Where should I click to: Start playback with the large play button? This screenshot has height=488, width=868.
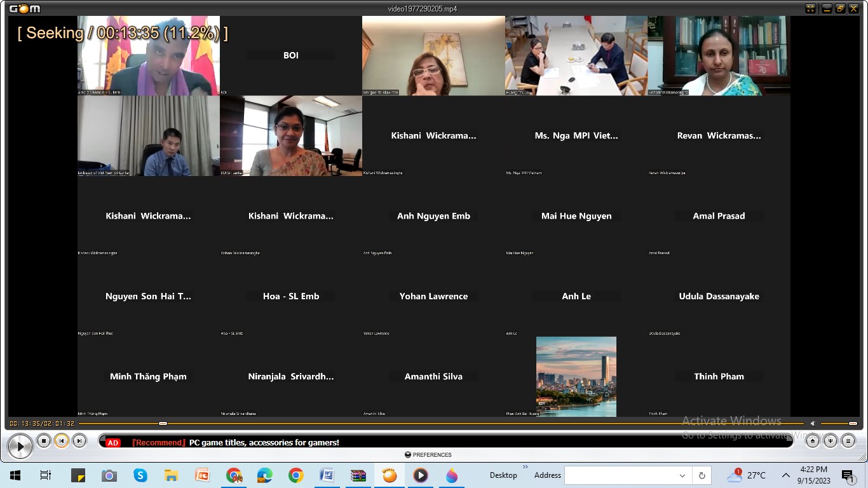coord(20,447)
